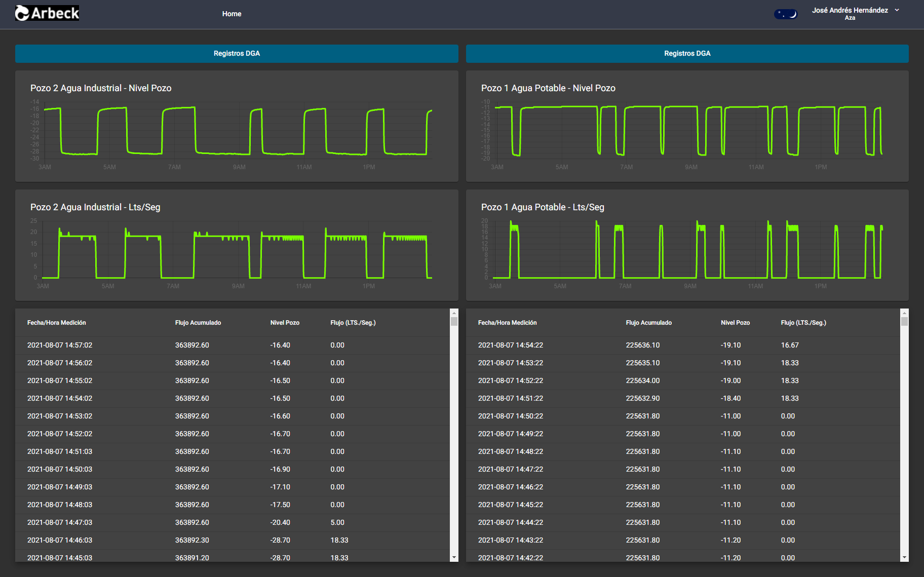Click flow value 16.67 in right table

(x=790, y=345)
